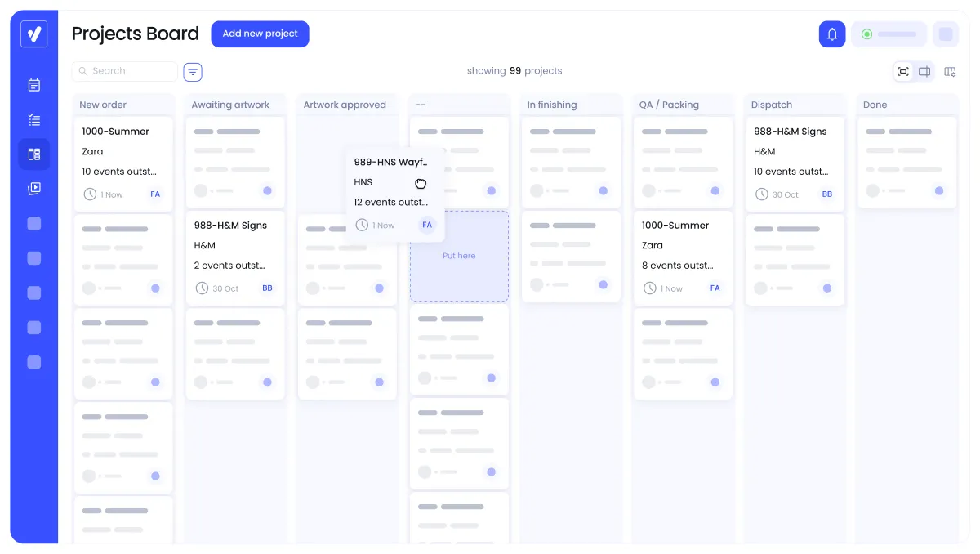
Task: Switch to side panel view icon
Action: pyautogui.click(x=924, y=72)
